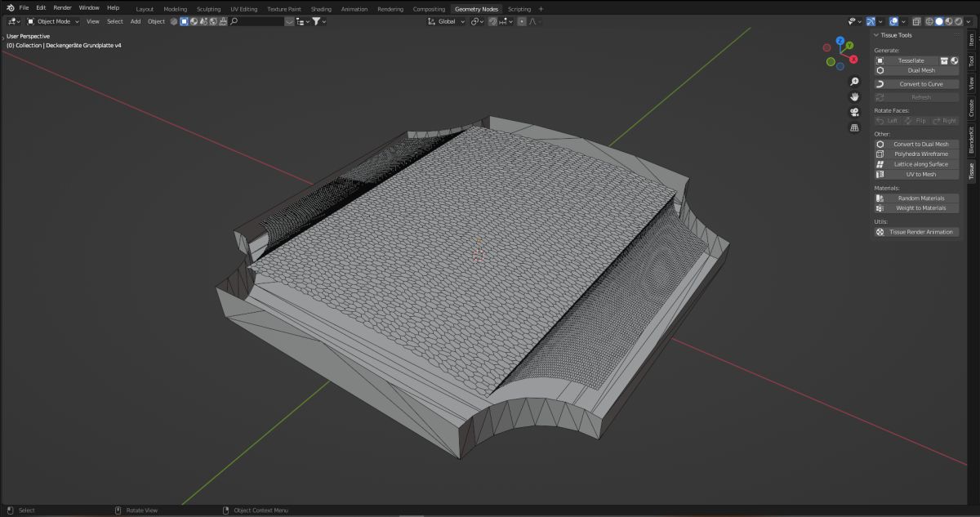Open the editor type dropdown
Viewport: 980px width, 517px height.
[x=13, y=21]
